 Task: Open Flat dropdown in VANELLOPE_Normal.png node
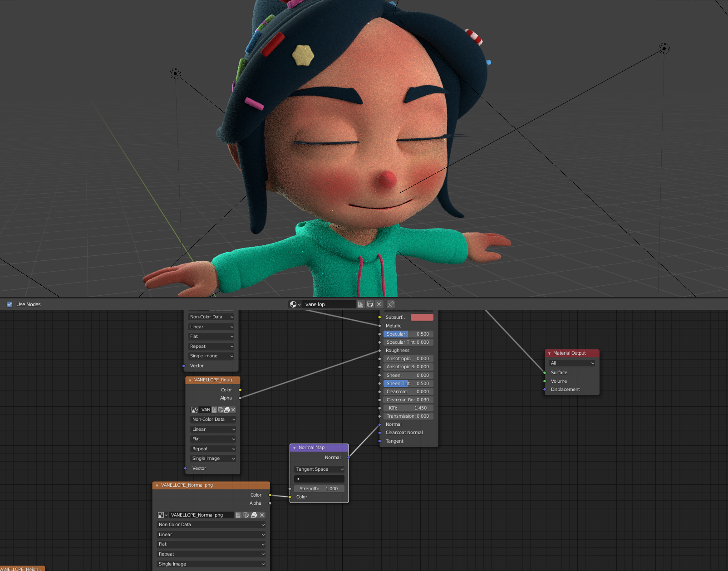pos(211,544)
